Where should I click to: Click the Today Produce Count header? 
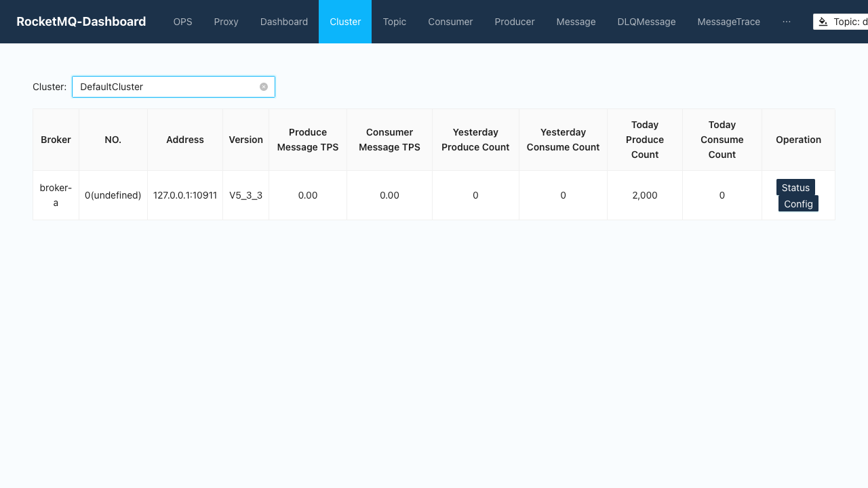[x=645, y=140]
